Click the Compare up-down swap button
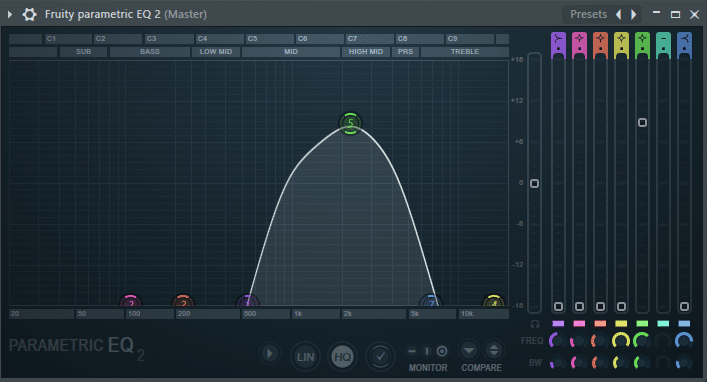Viewport: 707px width, 382px height. click(494, 350)
